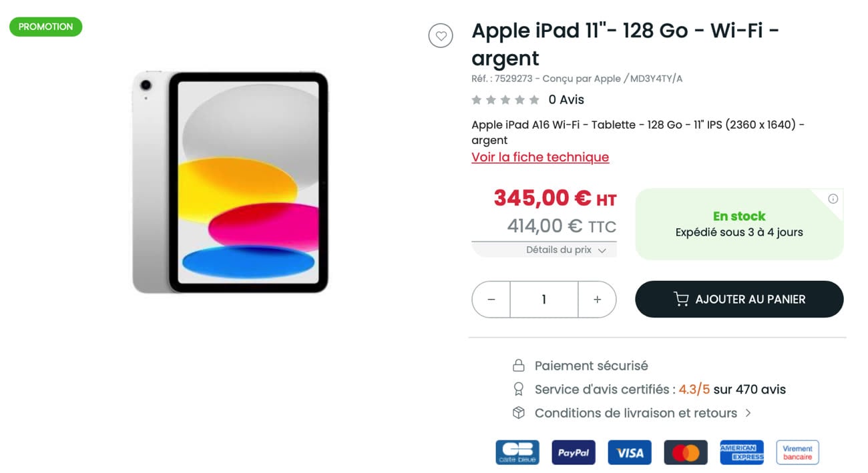Screen dimensions: 868x473
Task: Click the Virement bancaire icon
Action: (797, 452)
